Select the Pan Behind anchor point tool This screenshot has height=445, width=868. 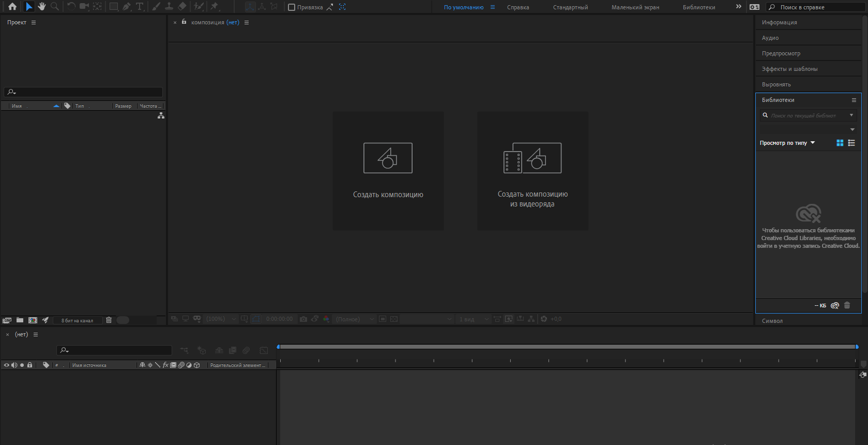[97, 7]
